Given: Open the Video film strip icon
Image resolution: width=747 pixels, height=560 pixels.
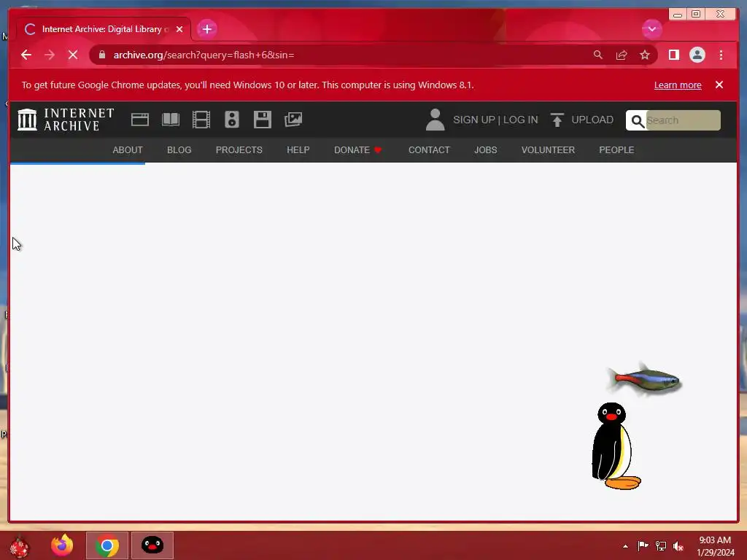Looking at the screenshot, I should pyautogui.click(x=201, y=120).
